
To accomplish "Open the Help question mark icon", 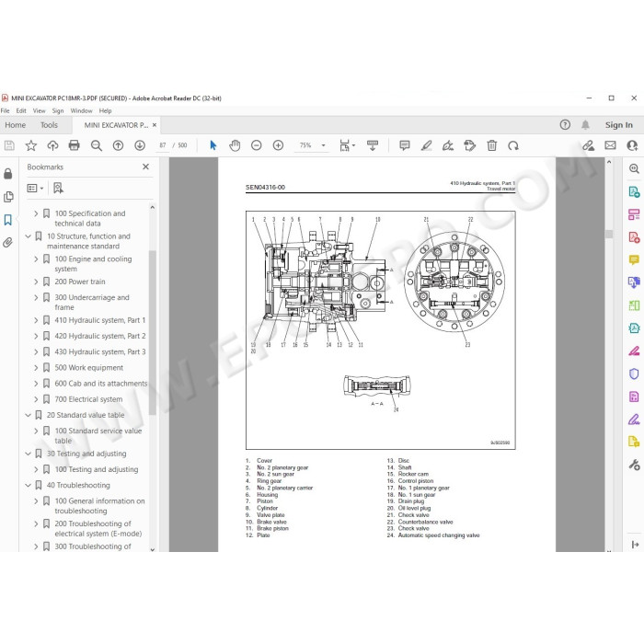I will click(x=565, y=125).
